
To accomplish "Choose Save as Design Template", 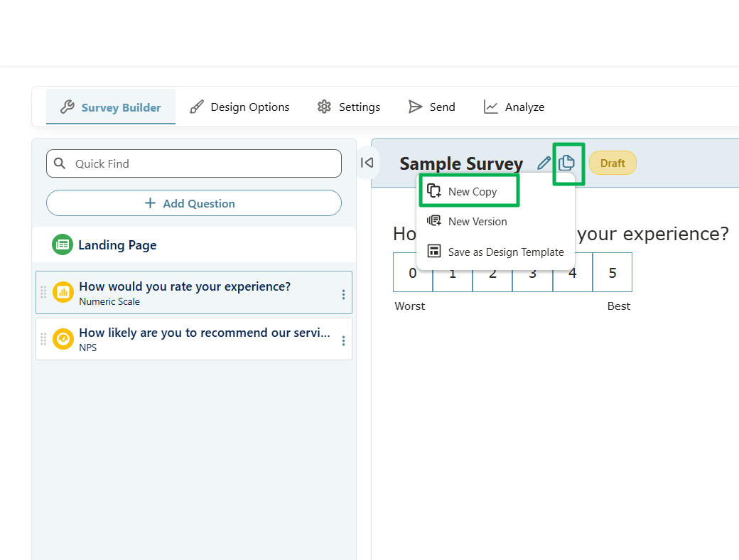I will [x=495, y=252].
